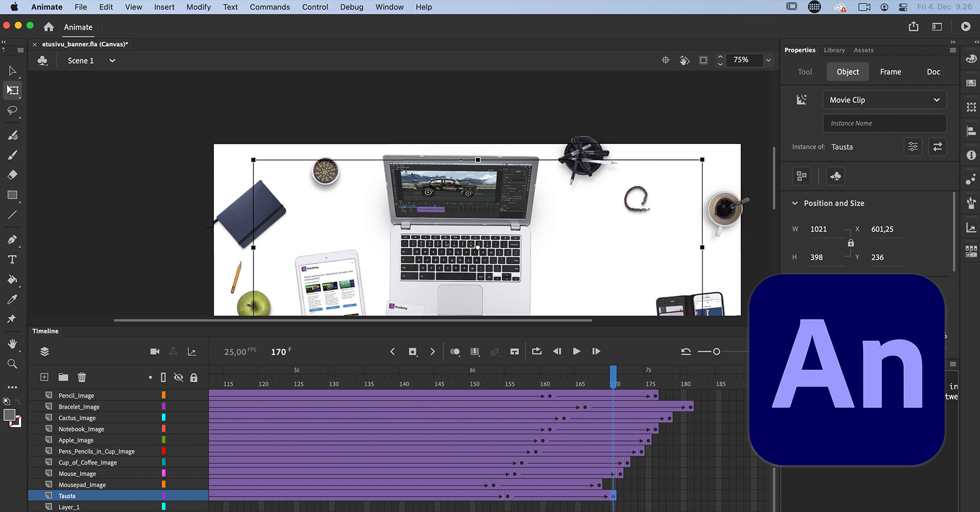This screenshot has width=980, height=512.
Task: Select the Pen tool
Action: pyautogui.click(x=13, y=240)
